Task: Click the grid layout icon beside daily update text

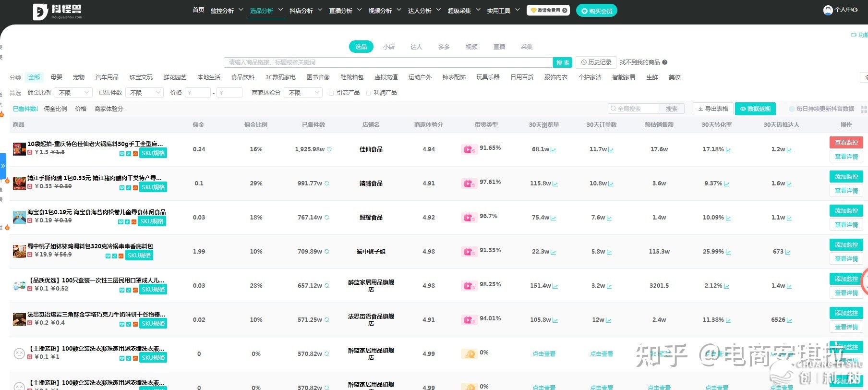Action: click(863, 110)
